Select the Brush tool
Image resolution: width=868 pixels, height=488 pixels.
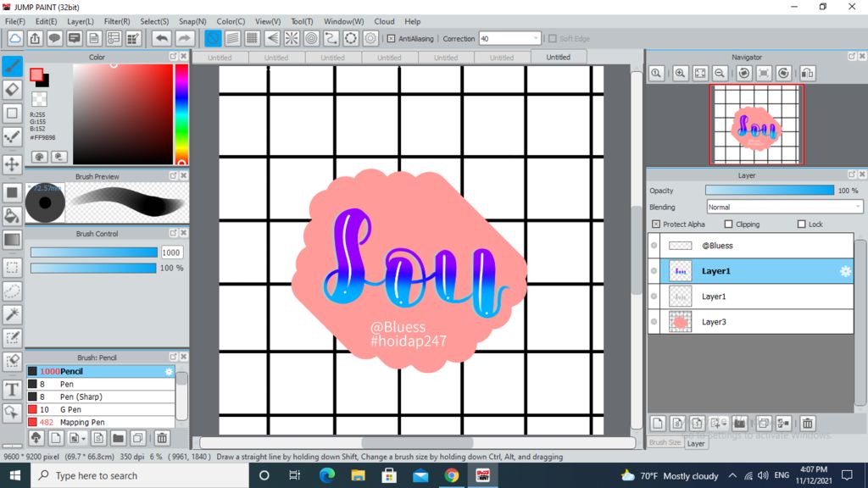click(x=12, y=66)
